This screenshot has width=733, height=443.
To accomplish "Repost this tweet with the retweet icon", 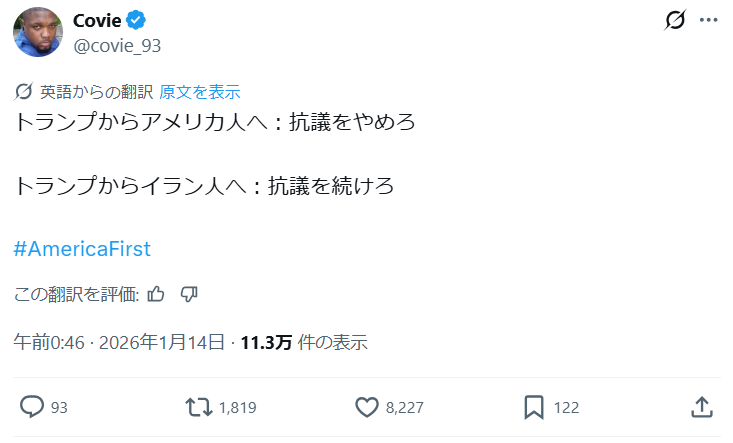I will [x=199, y=407].
